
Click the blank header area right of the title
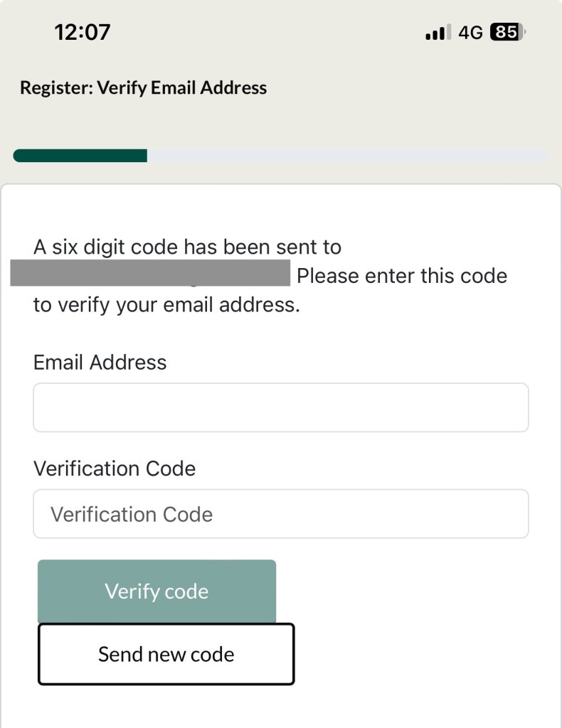(x=413, y=88)
